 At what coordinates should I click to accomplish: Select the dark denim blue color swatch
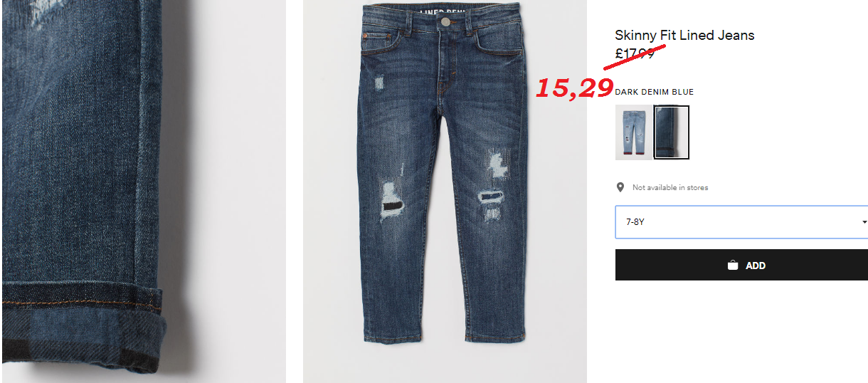pyautogui.click(x=672, y=132)
